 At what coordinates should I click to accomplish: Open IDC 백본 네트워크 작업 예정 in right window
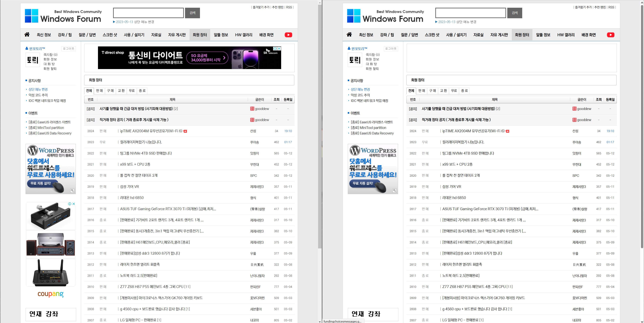[x=370, y=101]
